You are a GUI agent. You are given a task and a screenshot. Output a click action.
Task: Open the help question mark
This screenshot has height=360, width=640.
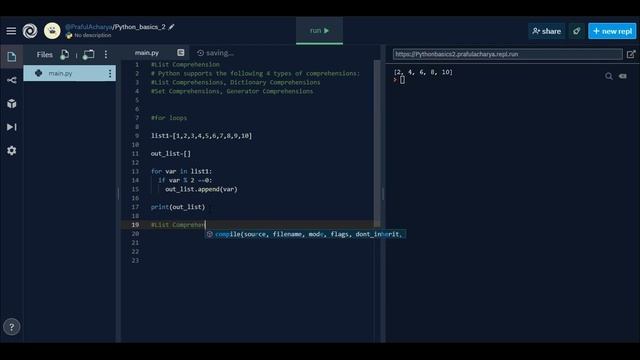pyautogui.click(x=11, y=327)
